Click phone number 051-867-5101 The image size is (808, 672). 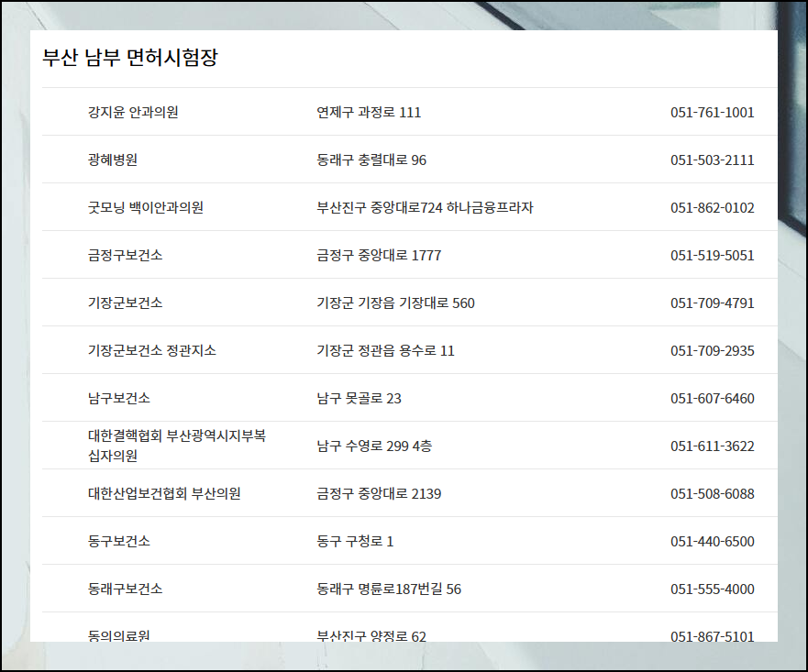coord(712,636)
